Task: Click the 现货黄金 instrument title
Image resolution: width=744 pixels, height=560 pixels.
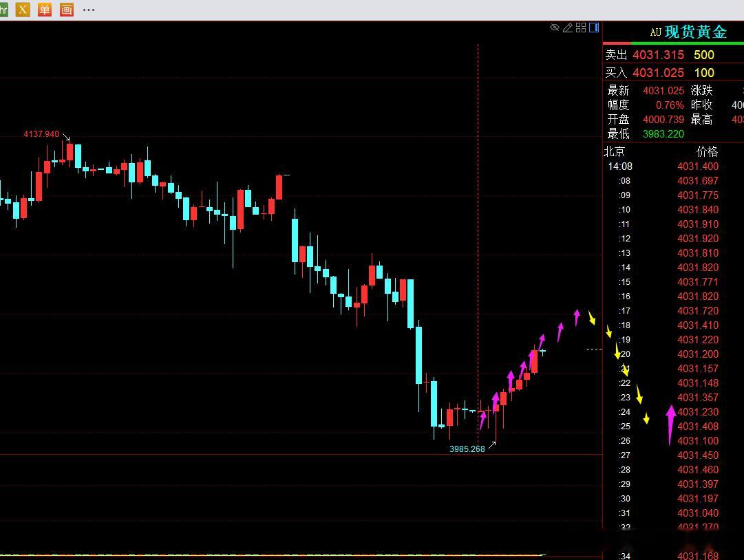Action: point(696,32)
